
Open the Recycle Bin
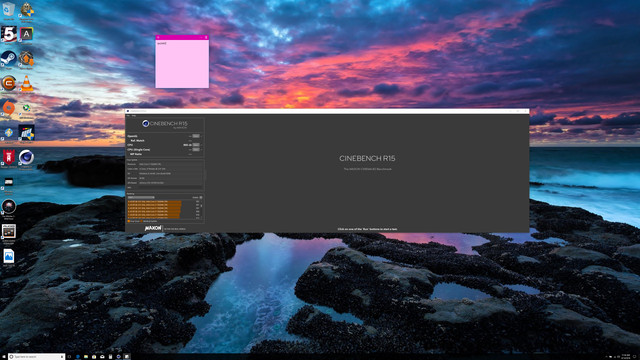(8, 10)
